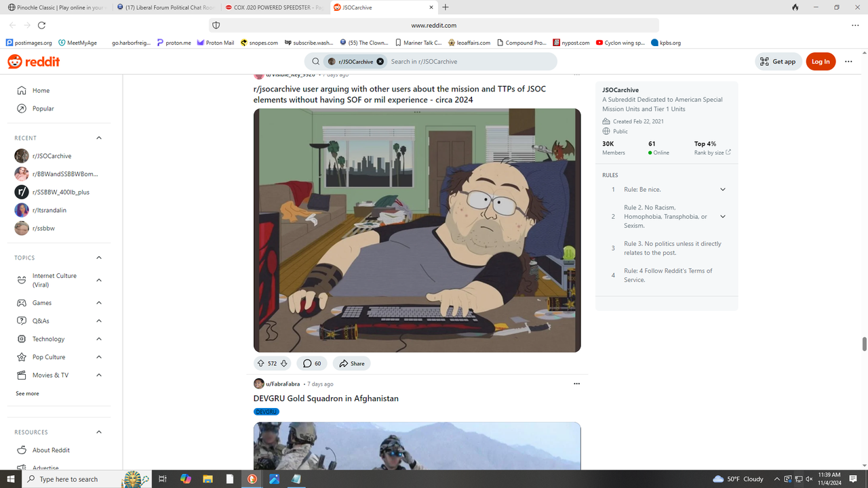Click the DuckDuckGo fire button icon
This screenshot has width=868, height=488.
pos(795,7)
